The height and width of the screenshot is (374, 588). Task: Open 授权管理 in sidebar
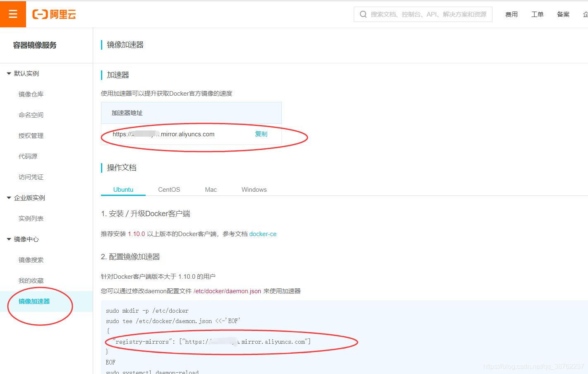(x=31, y=135)
